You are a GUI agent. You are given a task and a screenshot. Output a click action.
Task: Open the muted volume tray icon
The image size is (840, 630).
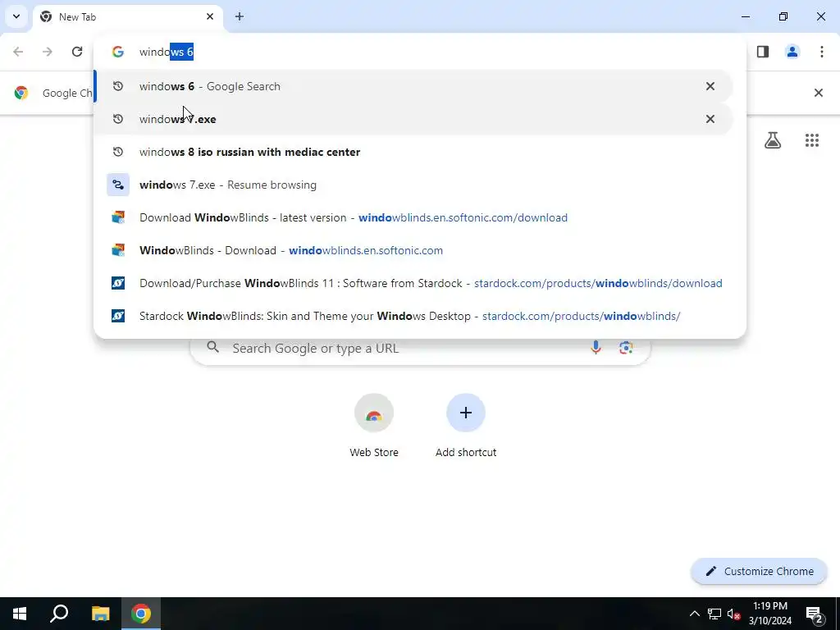[x=733, y=614]
